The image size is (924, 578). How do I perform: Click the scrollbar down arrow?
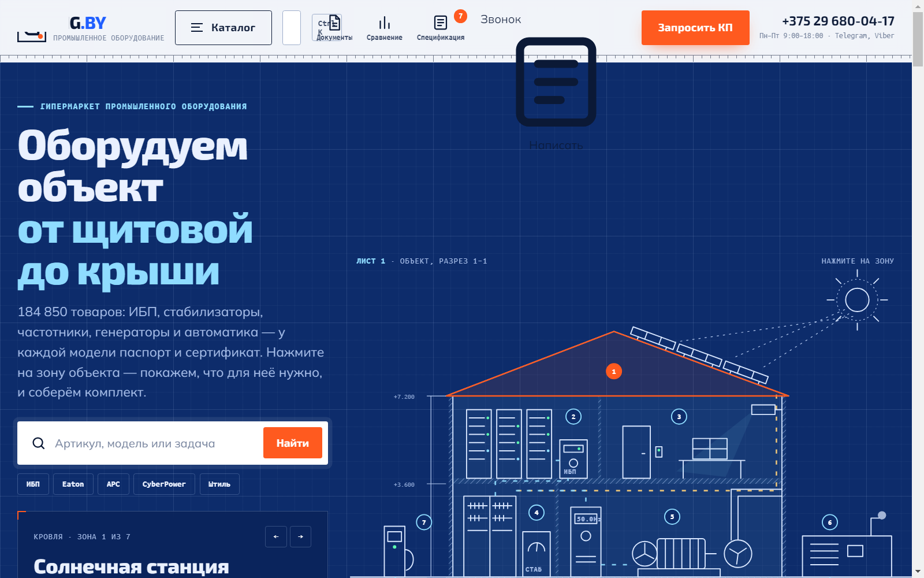pyautogui.click(x=918, y=572)
